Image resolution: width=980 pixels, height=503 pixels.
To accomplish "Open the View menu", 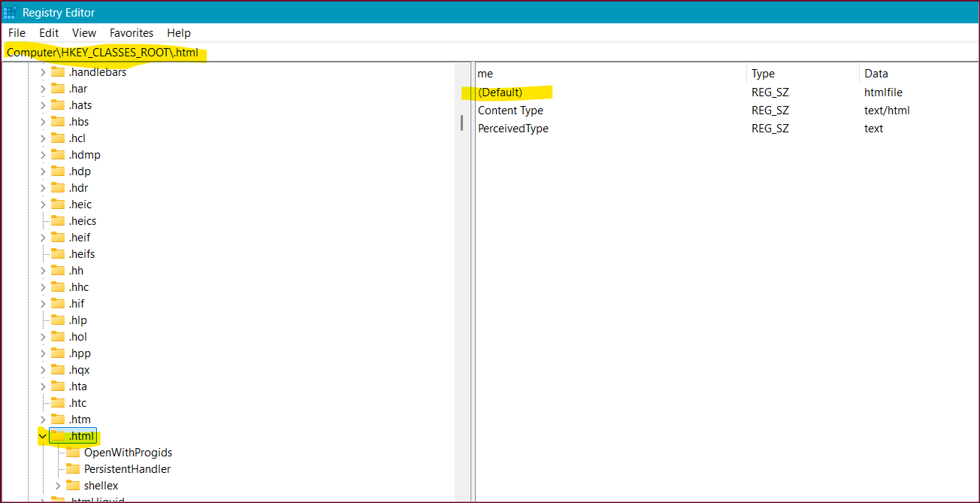I will [84, 33].
